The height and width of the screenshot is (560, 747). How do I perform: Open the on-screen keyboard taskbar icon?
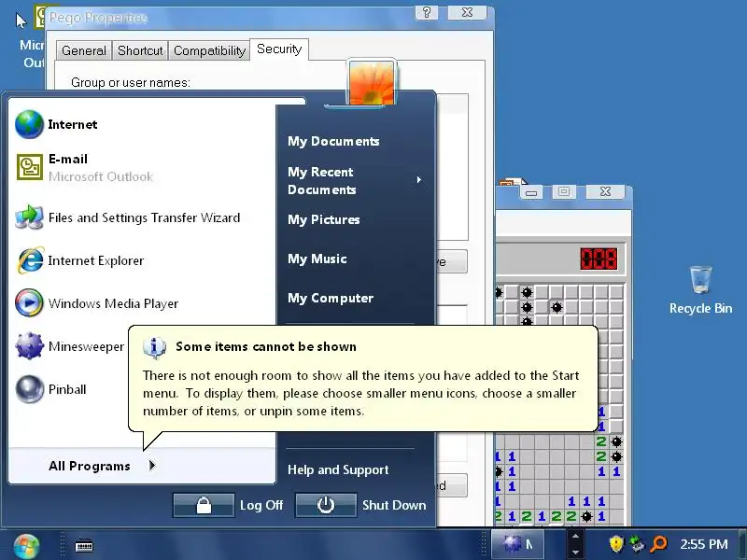pos(84,545)
